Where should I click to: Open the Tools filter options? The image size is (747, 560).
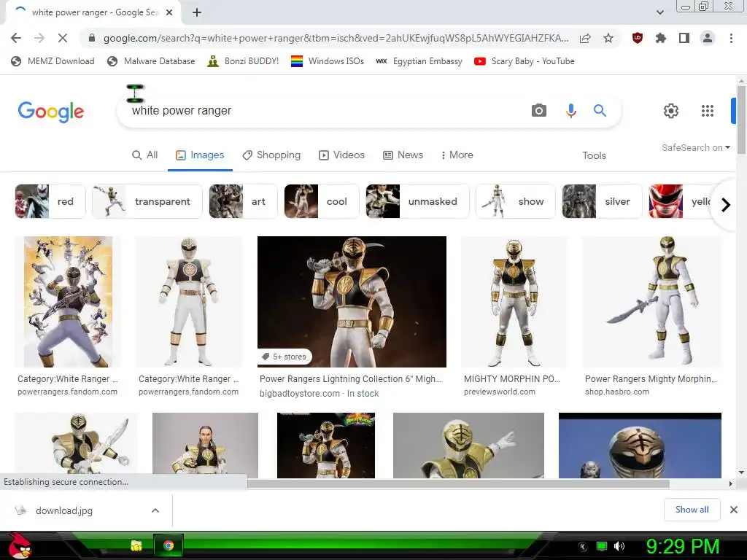click(x=594, y=156)
